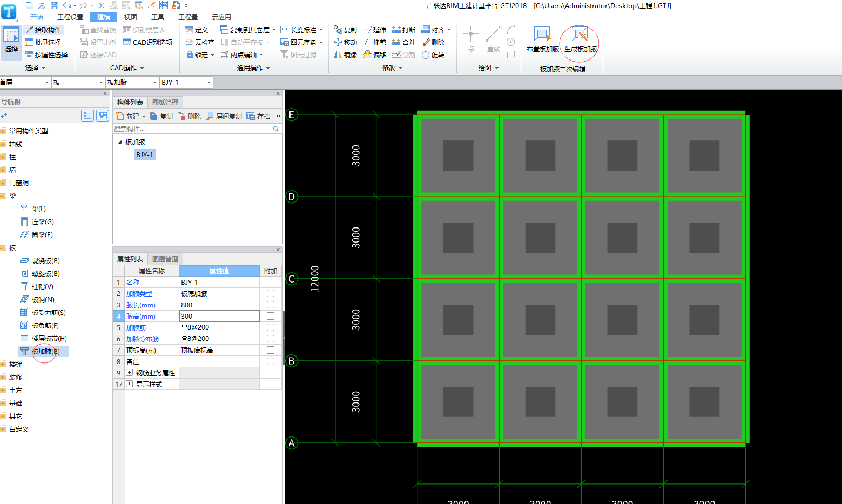Open the 复制到其它层 dropdown arrow
Viewport: 842px width, 504px height.
coord(274,30)
